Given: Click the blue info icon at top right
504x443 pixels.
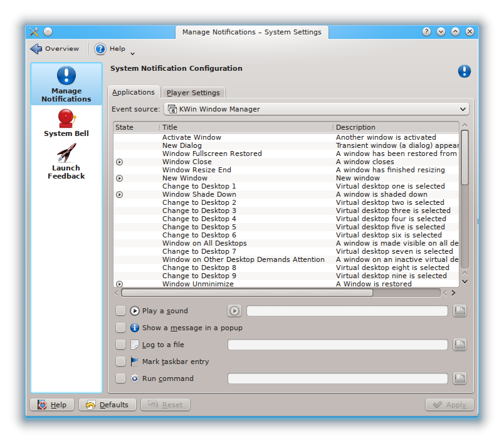Looking at the screenshot, I should [464, 71].
